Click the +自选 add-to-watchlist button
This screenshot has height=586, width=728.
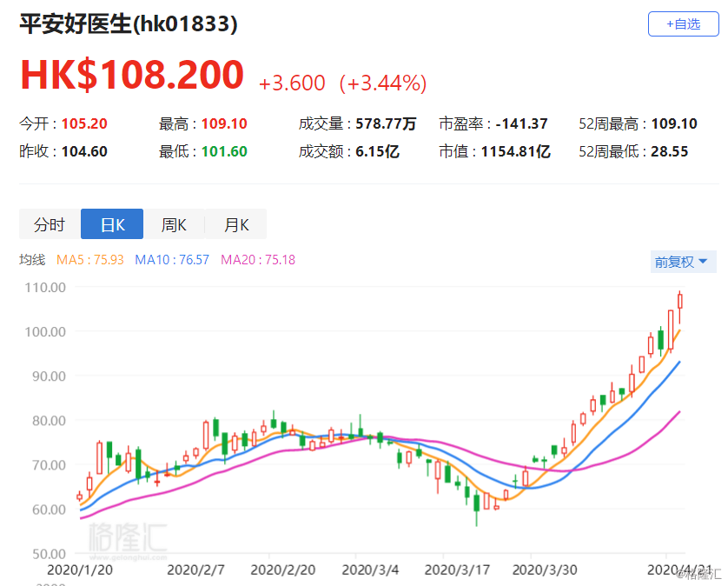(x=684, y=23)
